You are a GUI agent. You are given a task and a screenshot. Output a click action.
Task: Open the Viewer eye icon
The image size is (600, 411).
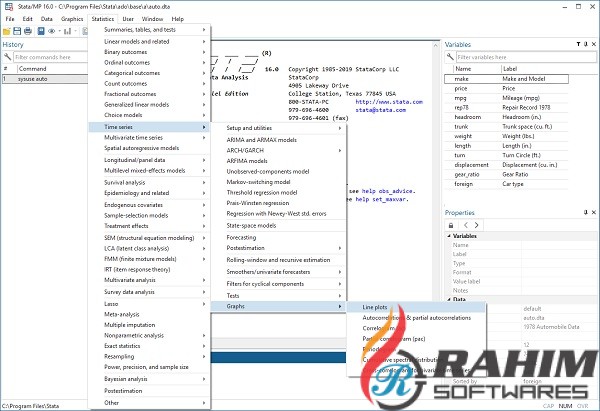pos(52,31)
